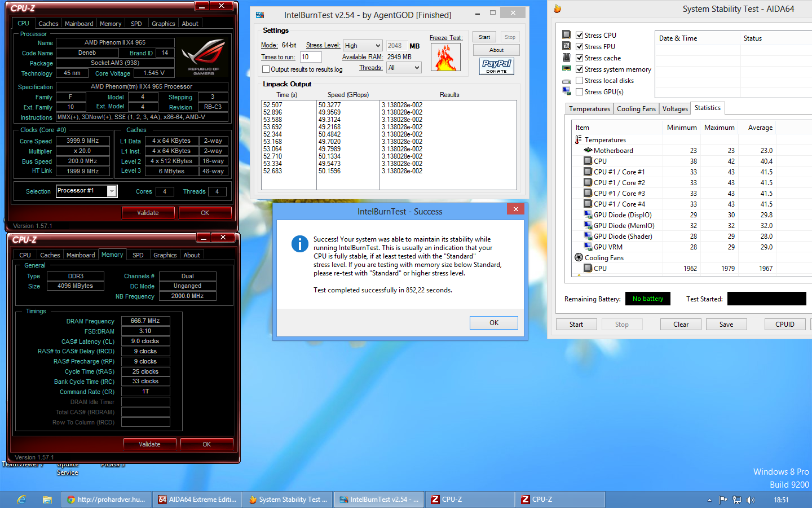Click the 50.3277 GFlops speed value
The height and width of the screenshot is (508, 812).
[330, 105]
